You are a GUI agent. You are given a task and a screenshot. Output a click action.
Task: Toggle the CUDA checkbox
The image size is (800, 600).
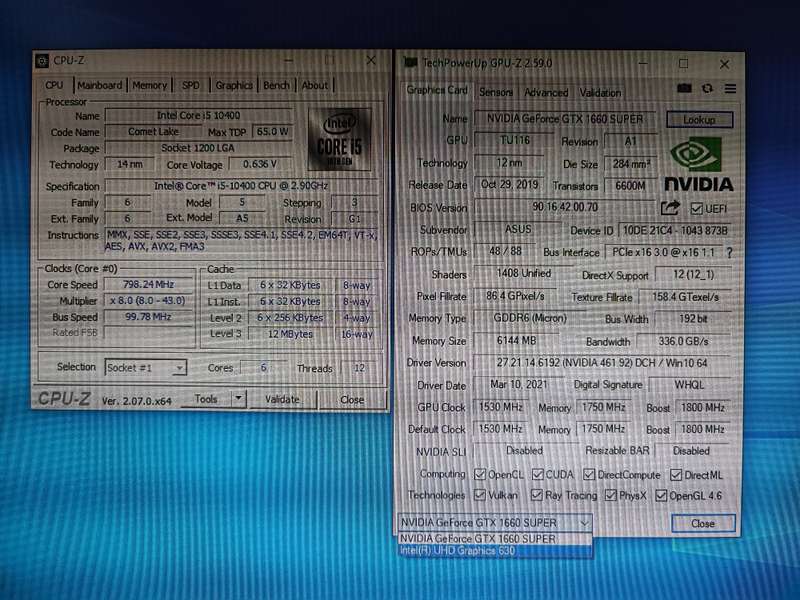pos(537,474)
